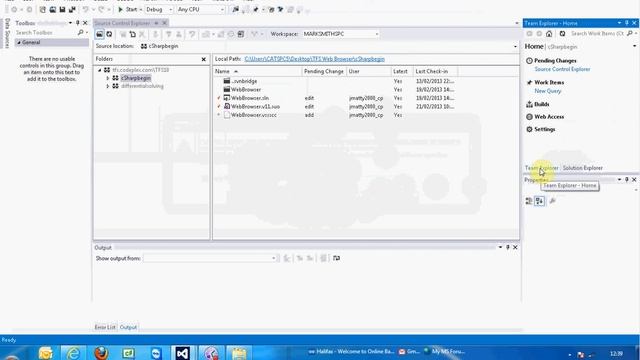Open the Workspace MARKSMITHSPC dropdown
This screenshot has width=640, height=360.
pos(340,34)
